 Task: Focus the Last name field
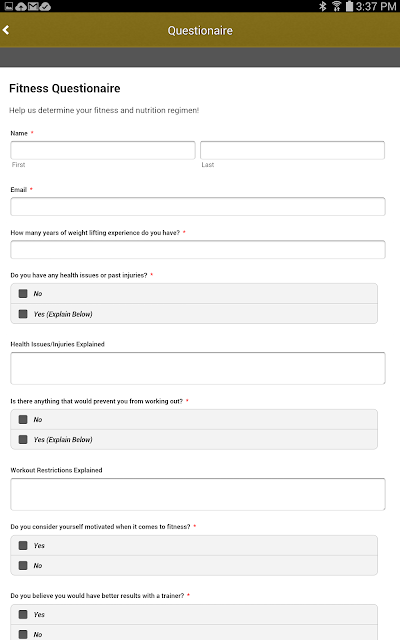point(292,150)
